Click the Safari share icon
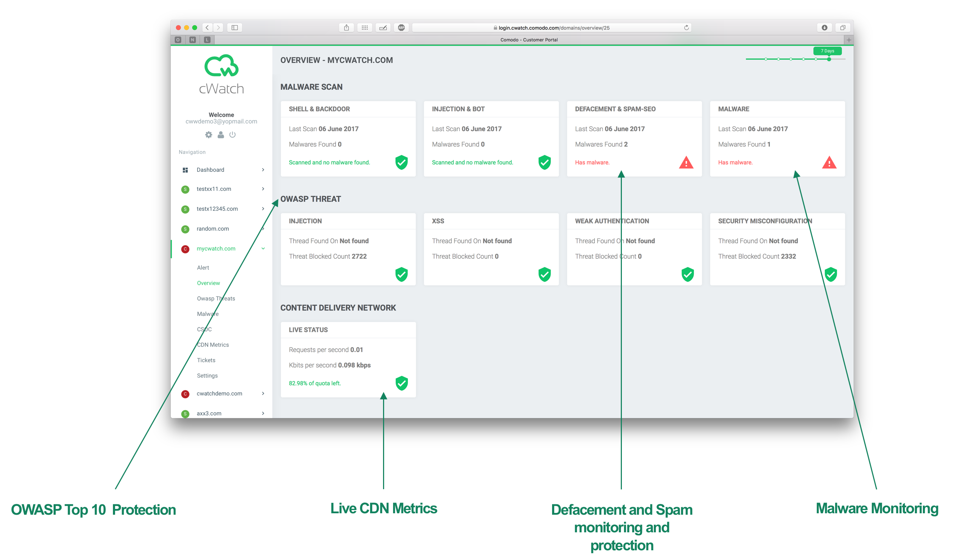 point(346,28)
